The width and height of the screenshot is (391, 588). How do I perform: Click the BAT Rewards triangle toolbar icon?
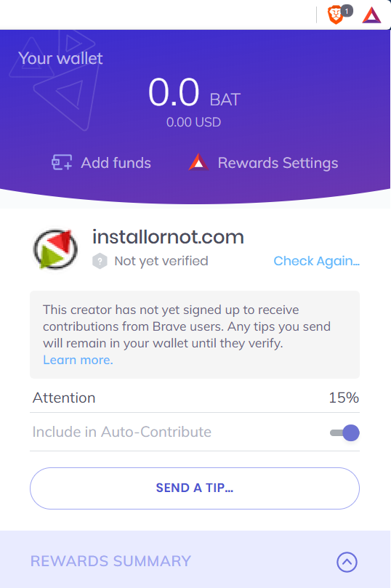[371, 15]
